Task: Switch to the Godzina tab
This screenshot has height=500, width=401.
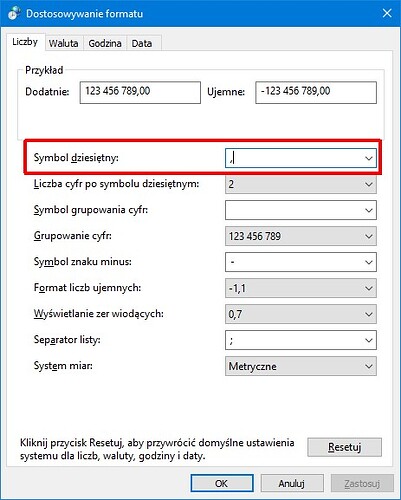Action: (105, 43)
